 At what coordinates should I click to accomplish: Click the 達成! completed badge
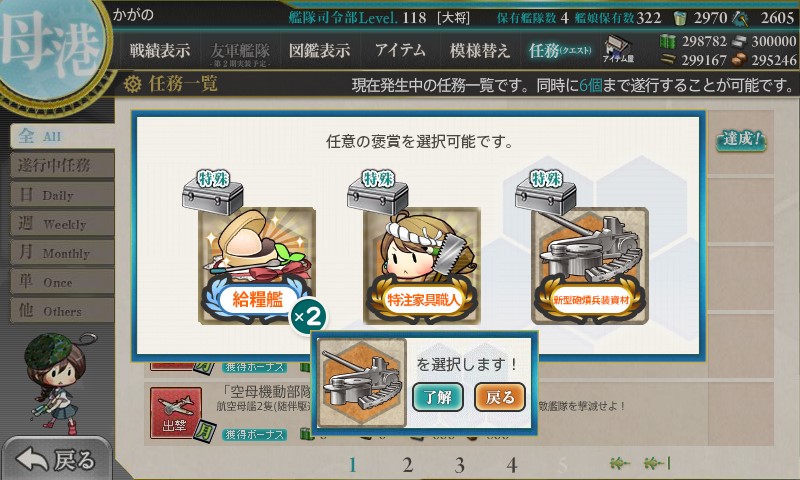tap(741, 139)
